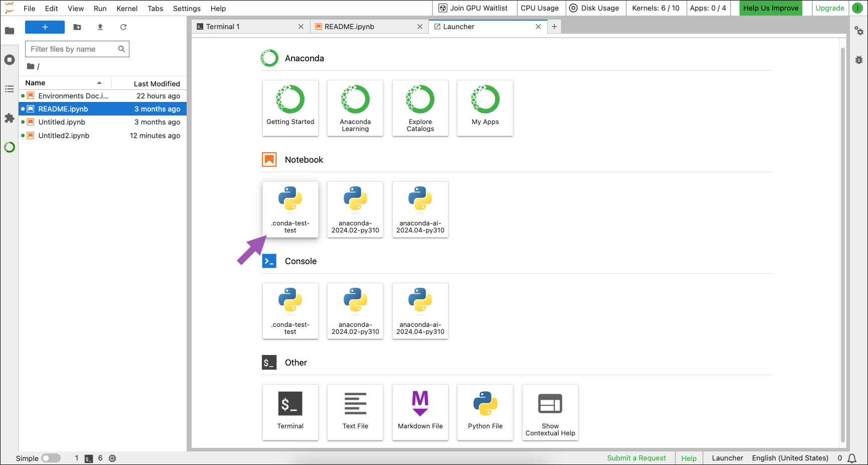Create a new Markdown File
This screenshot has height=465, width=868.
(420, 412)
